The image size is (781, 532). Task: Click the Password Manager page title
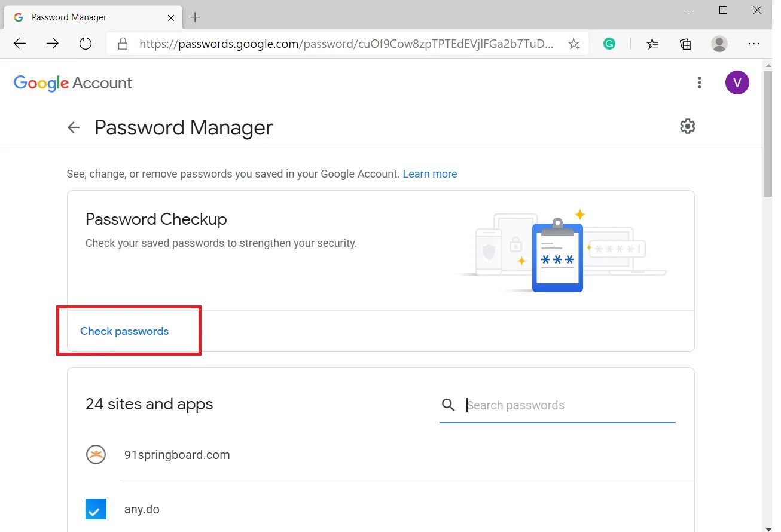(x=184, y=127)
